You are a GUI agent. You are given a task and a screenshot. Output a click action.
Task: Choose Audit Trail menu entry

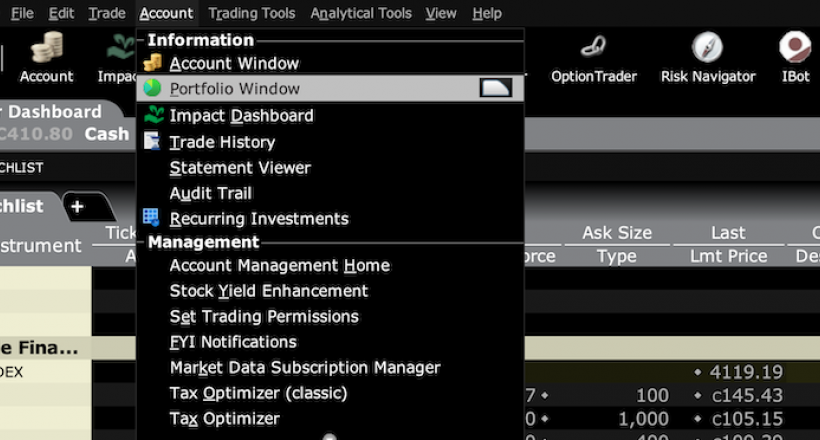click(211, 193)
